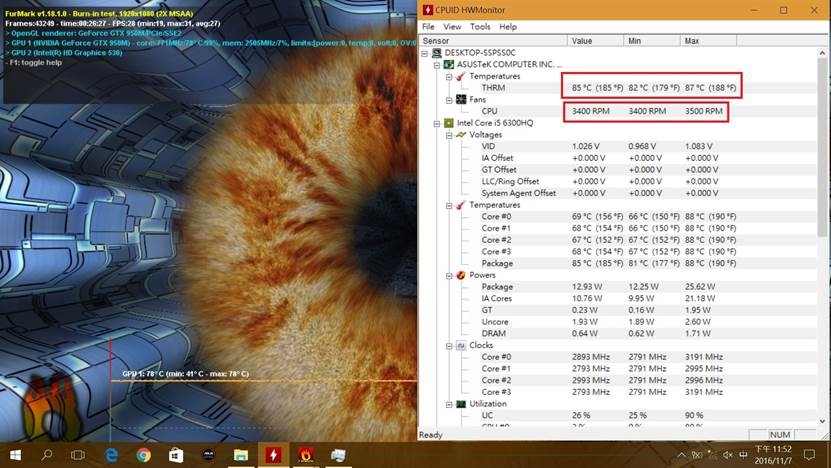This screenshot has width=831, height=468.
Task: Click the thermometer icon above Core #0 temperature
Action: (461, 205)
